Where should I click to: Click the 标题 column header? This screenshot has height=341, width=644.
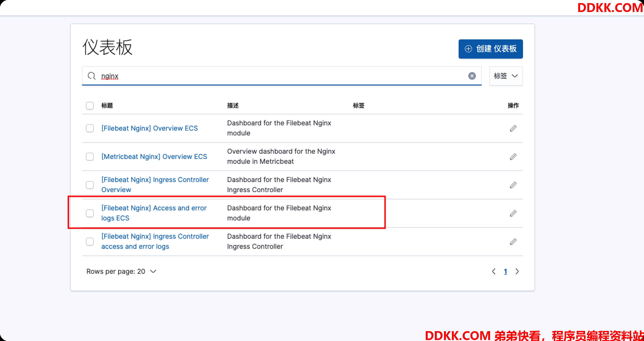tap(107, 105)
